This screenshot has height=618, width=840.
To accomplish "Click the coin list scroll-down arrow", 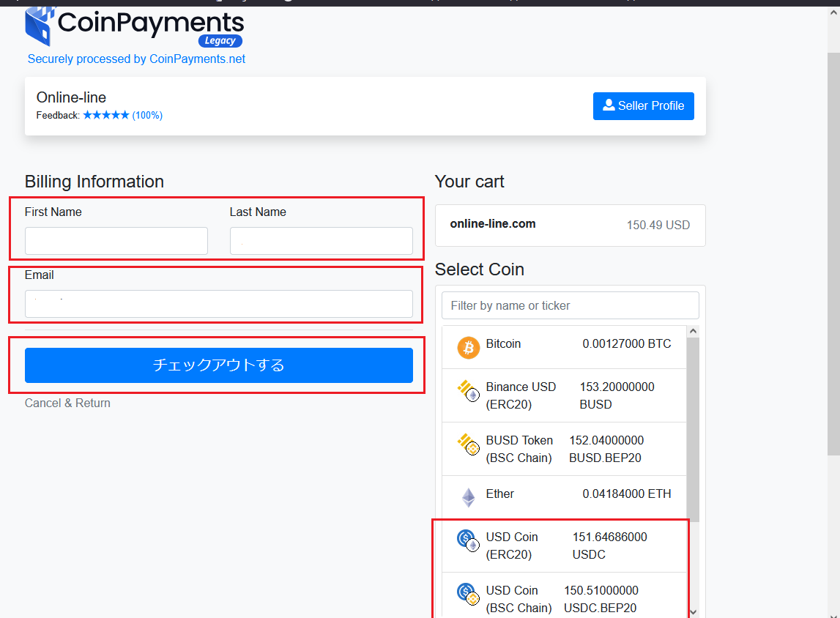I will point(693,611).
